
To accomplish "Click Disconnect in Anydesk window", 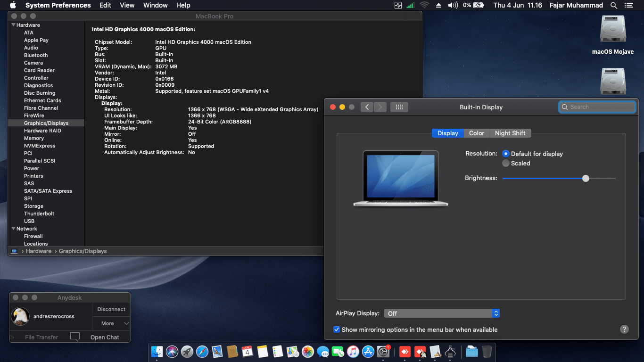I will pos(111,309).
